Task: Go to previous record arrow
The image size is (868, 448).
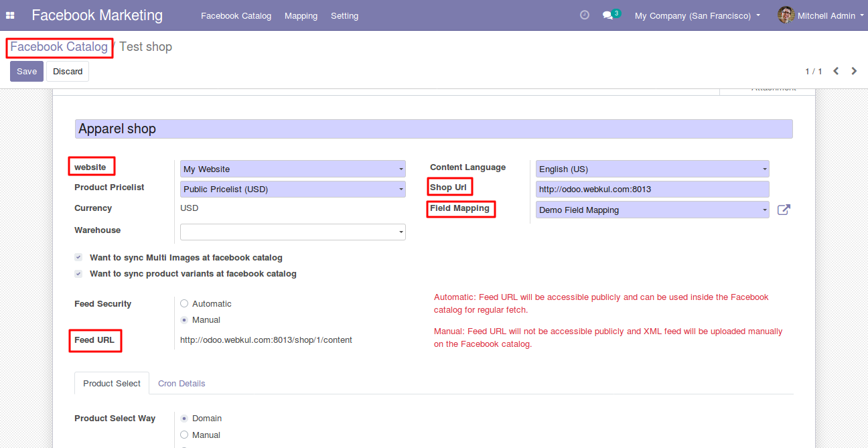Action: [836, 71]
